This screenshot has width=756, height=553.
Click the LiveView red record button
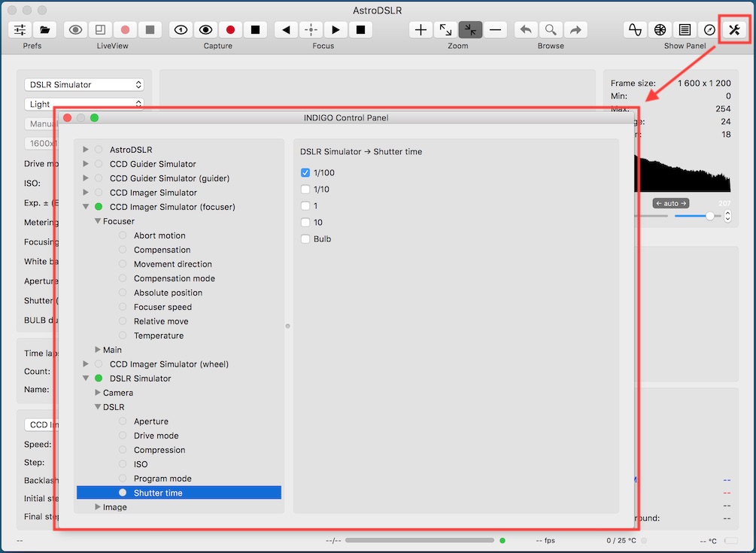point(126,30)
